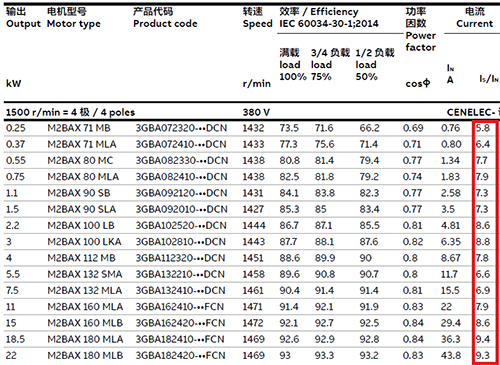Select the Product code column header

point(165,18)
